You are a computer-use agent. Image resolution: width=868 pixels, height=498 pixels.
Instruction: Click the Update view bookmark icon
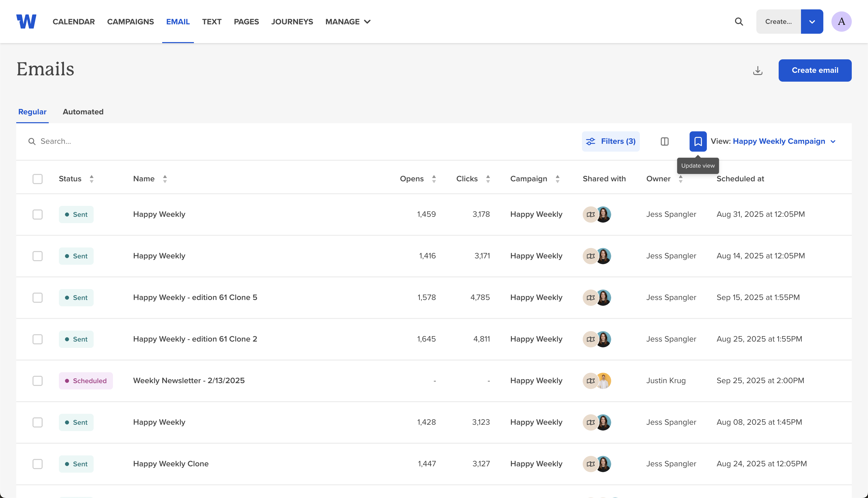pyautogui.click(x=698, y=141)
